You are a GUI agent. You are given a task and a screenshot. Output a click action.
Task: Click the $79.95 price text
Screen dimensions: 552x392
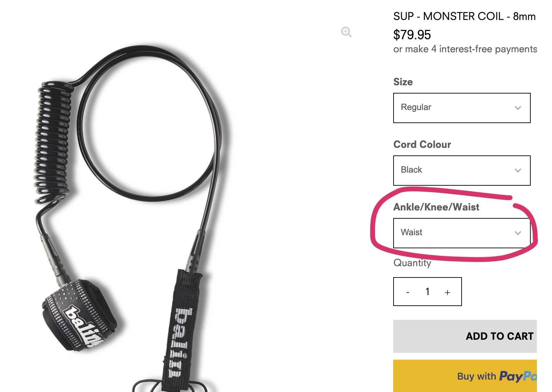[412, 35]
